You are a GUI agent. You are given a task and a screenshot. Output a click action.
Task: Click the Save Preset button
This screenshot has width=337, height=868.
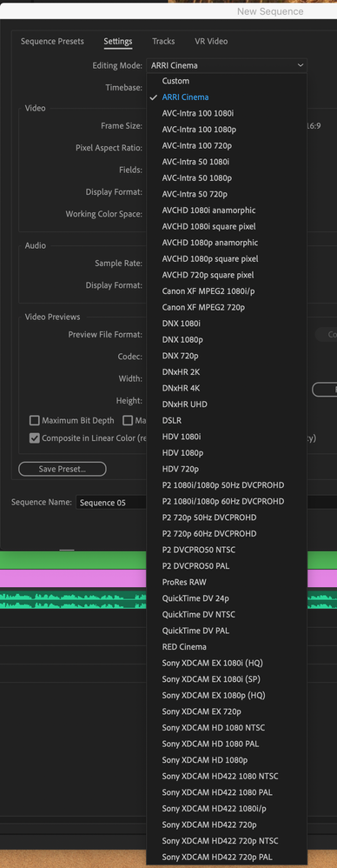(x=63, y=469)
